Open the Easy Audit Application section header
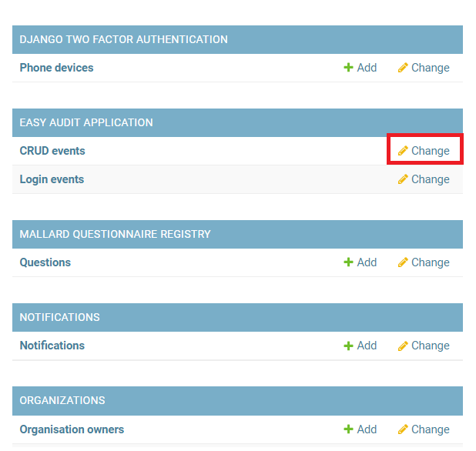This screenshot has height=451, width=476. tap(86, 122)
